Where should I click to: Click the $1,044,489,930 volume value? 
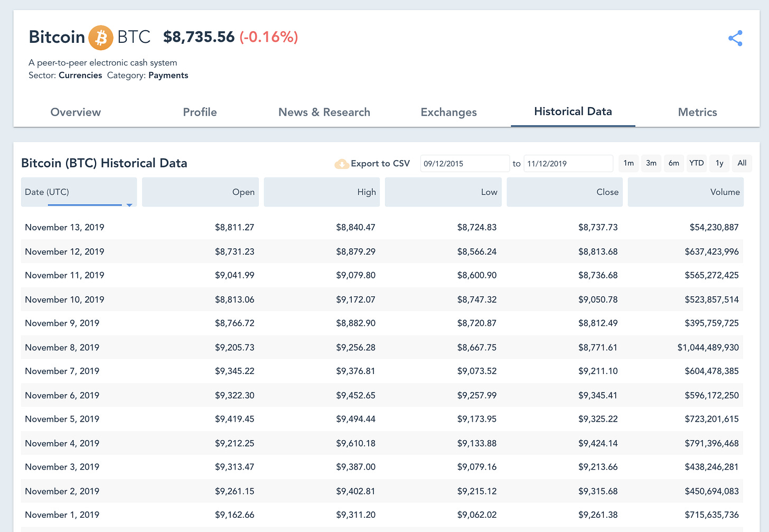pyautogui.click(x=708, y=348)
